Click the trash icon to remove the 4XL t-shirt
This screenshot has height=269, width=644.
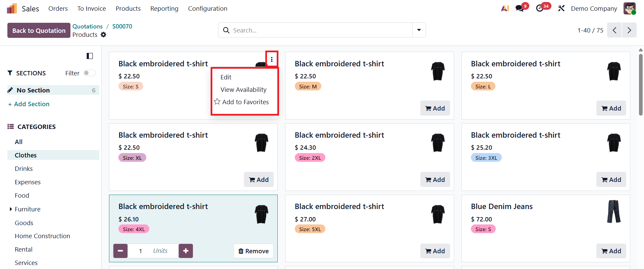click(241, 251)
